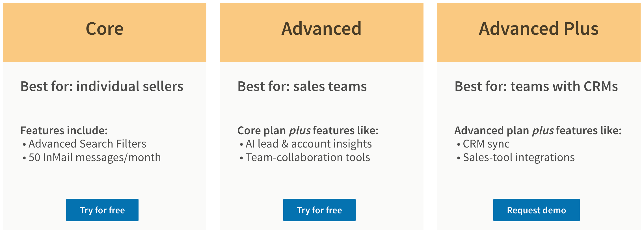Click the Advanced Search Filters feature
The image size is (644, 234).
88,144
